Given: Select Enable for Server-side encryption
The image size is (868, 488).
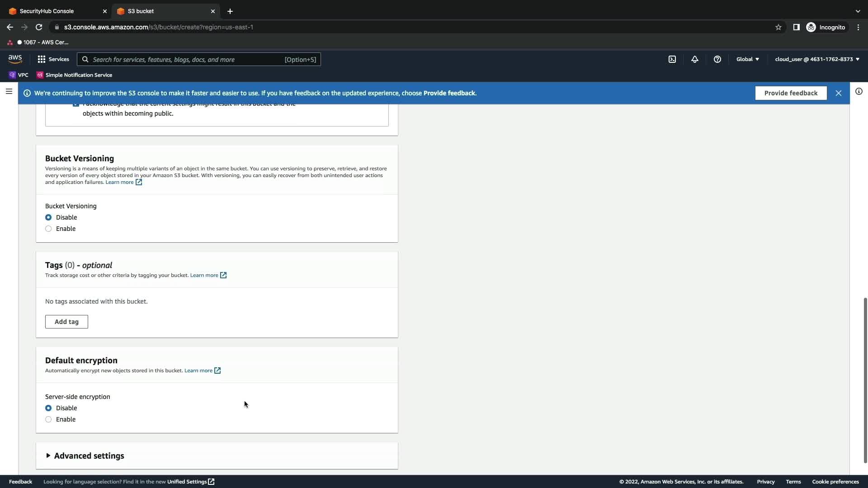Looking at the screenshot, I should click(x=48, y=419).
